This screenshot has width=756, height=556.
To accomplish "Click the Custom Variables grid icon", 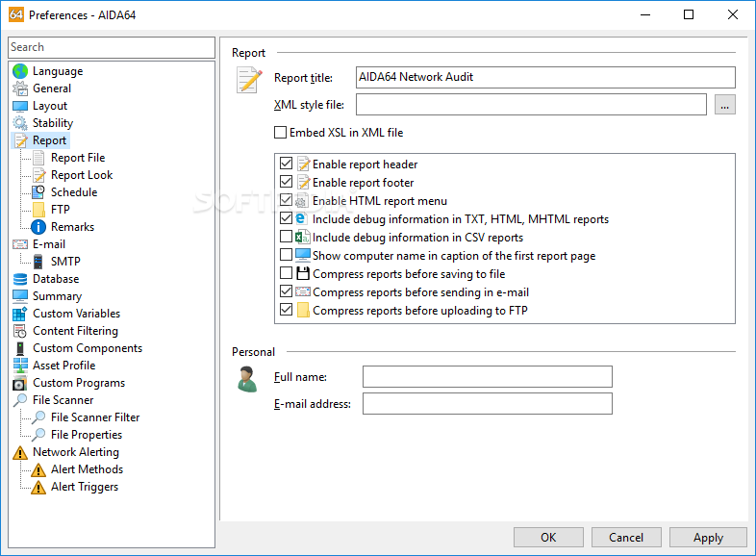I will click(x=20, y=314).
